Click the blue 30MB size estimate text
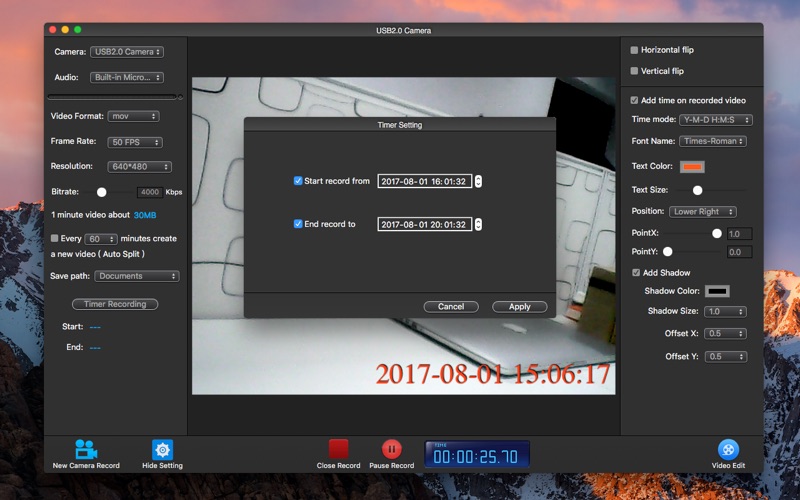The image size is (800, 500). pos(145,215)
